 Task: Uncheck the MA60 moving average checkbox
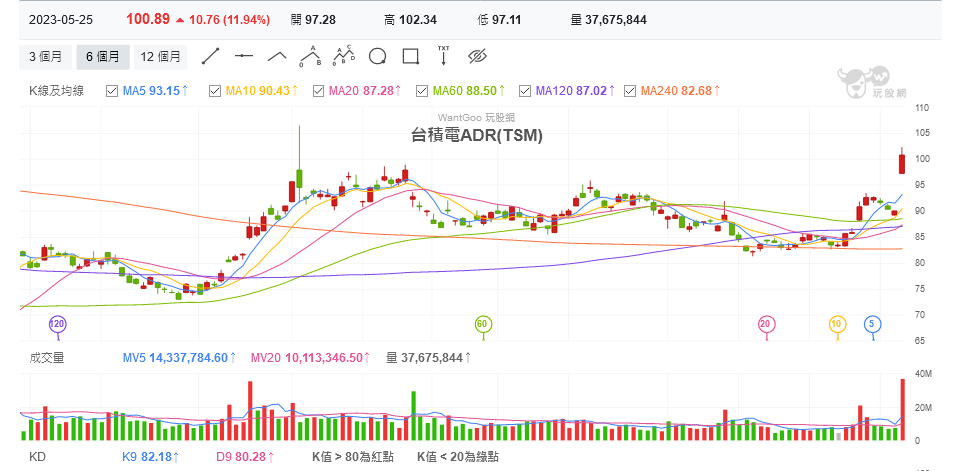(x=422, y=91)
